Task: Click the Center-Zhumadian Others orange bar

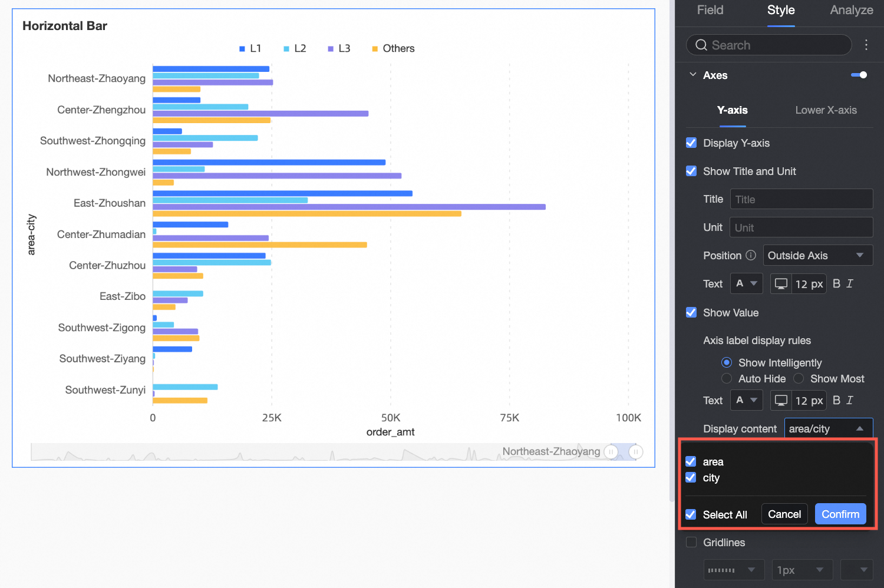Action: (260, 245)
